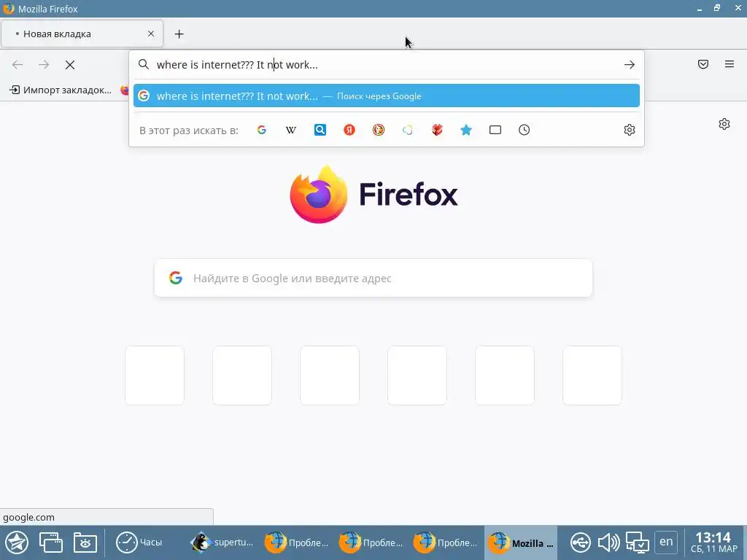Switch to Mozilla taskbar window button
747x560 pixels.
[x=521, y=542]
